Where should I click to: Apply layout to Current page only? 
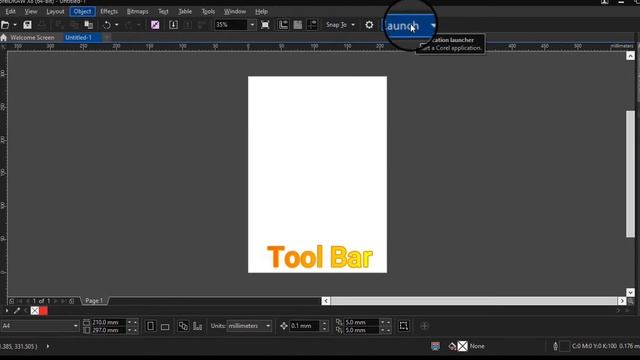[198, 326]
